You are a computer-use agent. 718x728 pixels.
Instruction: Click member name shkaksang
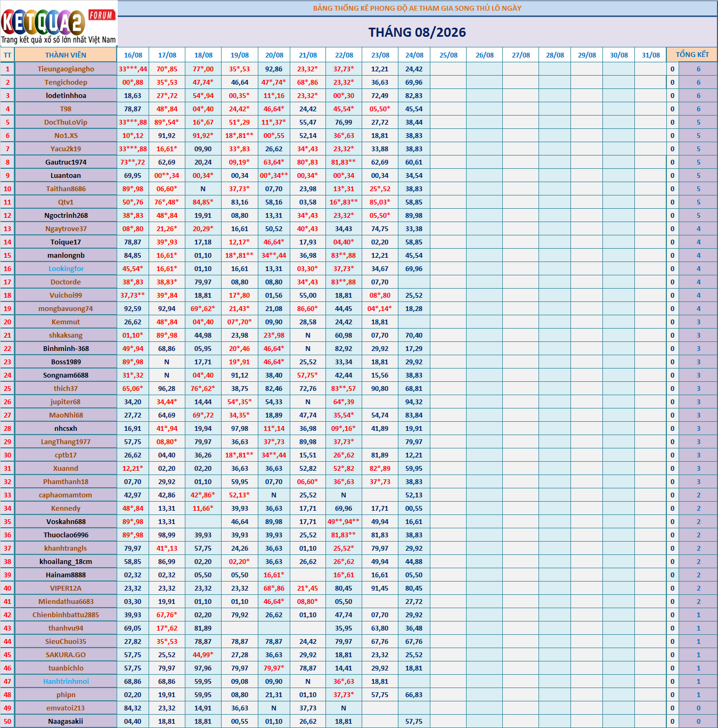pos(66,336)
